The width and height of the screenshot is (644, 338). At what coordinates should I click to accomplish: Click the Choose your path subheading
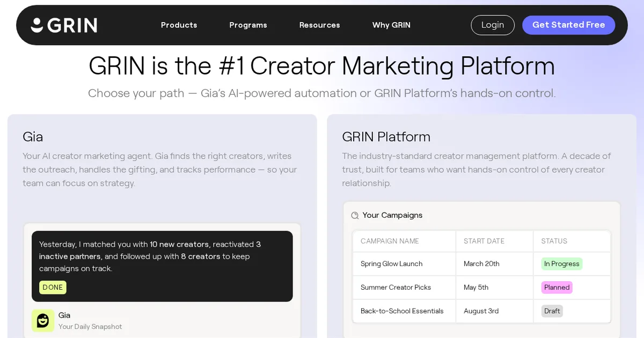click(x=322, y=93)
